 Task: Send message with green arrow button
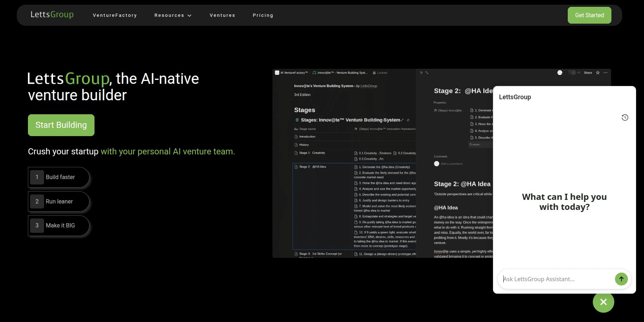[621, 279]
